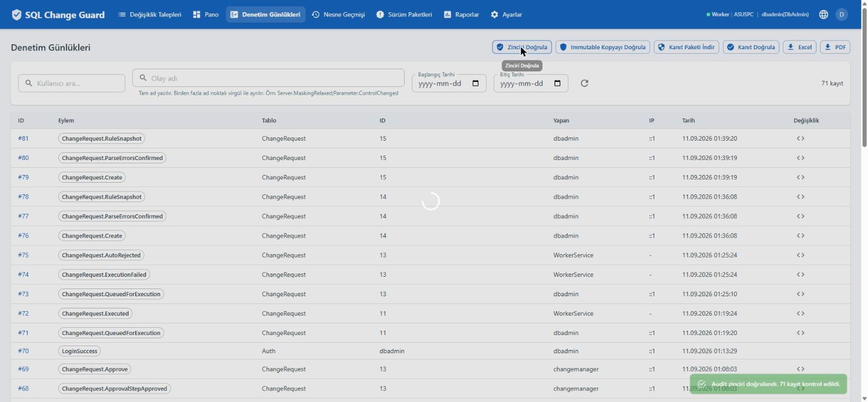This screenshot has width=868, height=402.
Task: View change details for log #73
Action: [800, 294]
